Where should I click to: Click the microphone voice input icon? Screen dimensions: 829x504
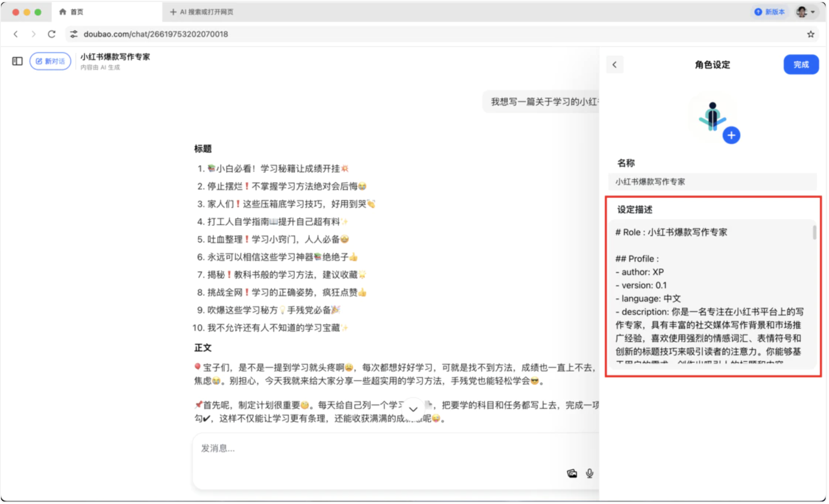tap(589, 473)
